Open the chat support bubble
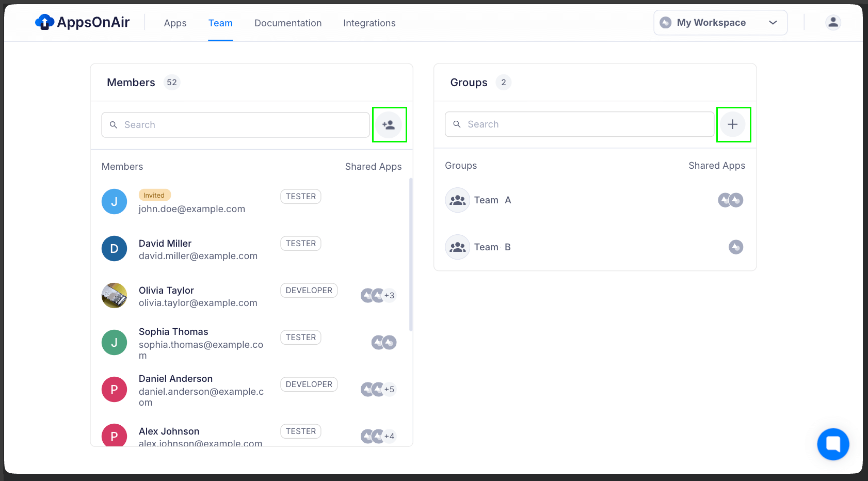Image resolution: width=868 pixels, height=481 pixels. tap(832, 444)
